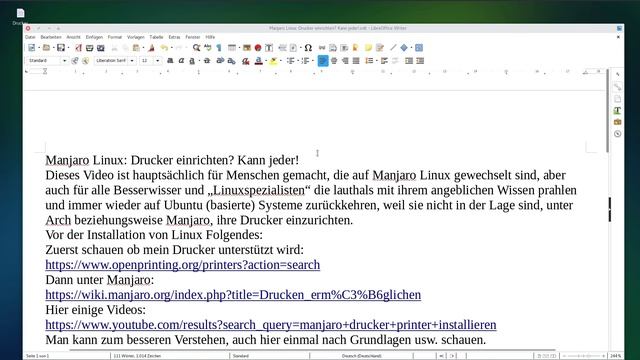The height and width of the screenshot is (360, 640).
Task: Open the Extras menu
Action: 174,37
